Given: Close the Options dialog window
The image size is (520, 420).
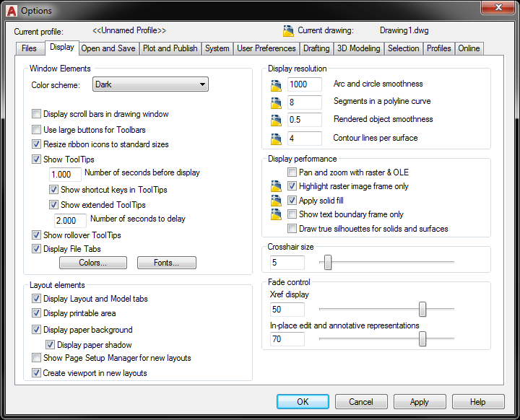Looking at the screenshot, I should 498,7.
